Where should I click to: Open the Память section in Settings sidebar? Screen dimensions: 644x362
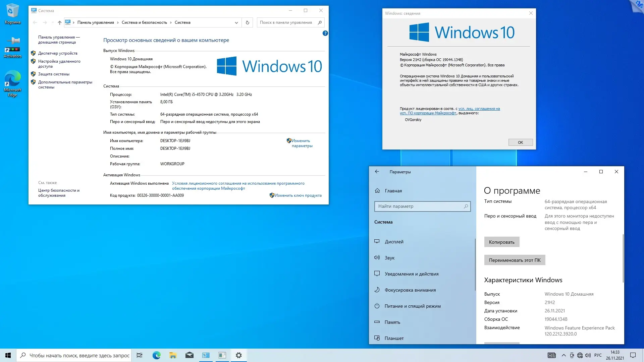point(392,322)
